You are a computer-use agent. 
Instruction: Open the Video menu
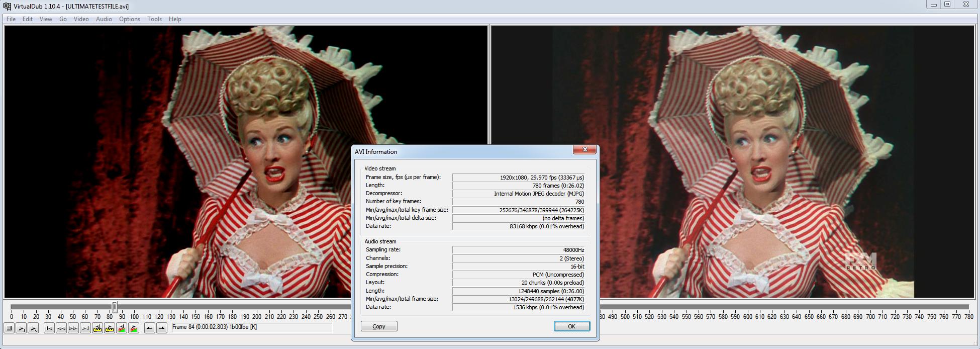[81, 19]
